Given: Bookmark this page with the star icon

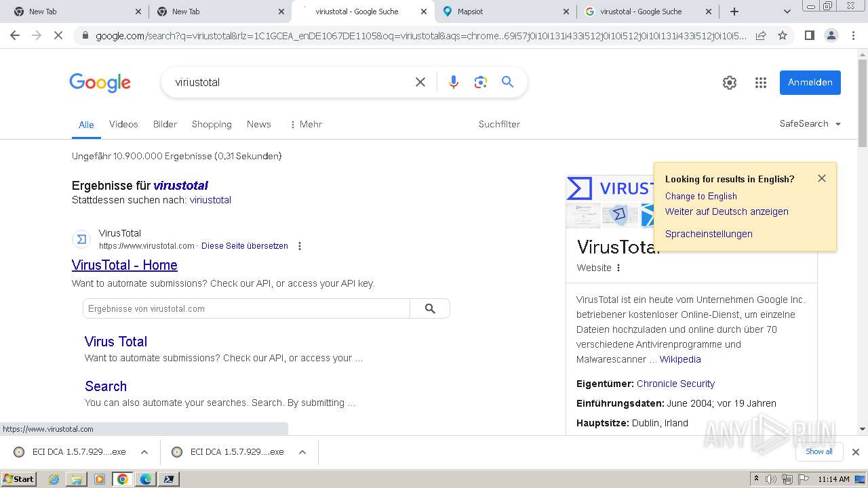Looking at the screenshot, I should pos(783,35).
